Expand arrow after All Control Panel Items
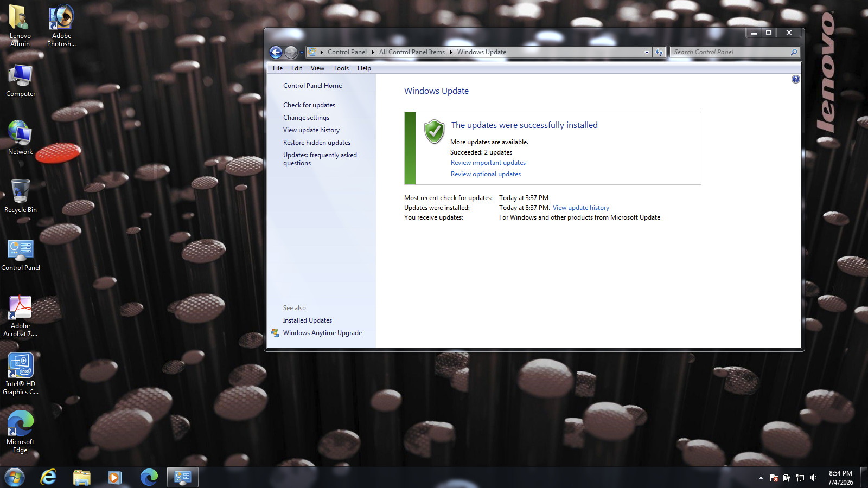 (451, 52)
